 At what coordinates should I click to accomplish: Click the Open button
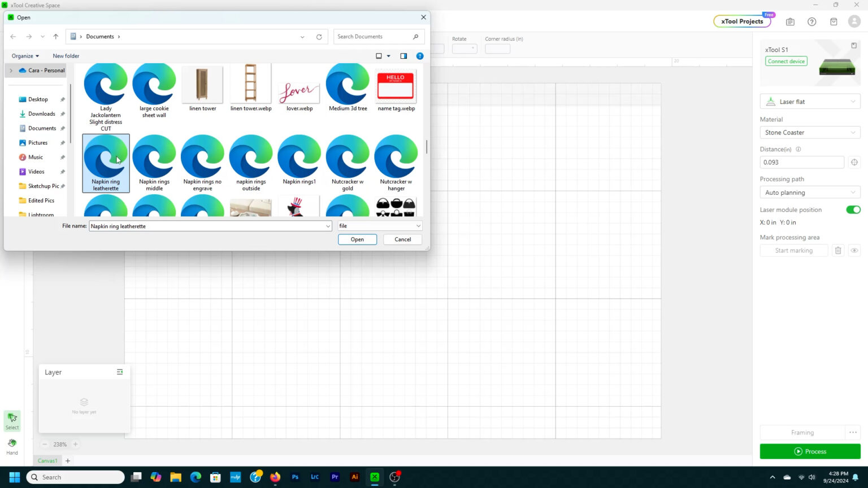pos(357,239)
